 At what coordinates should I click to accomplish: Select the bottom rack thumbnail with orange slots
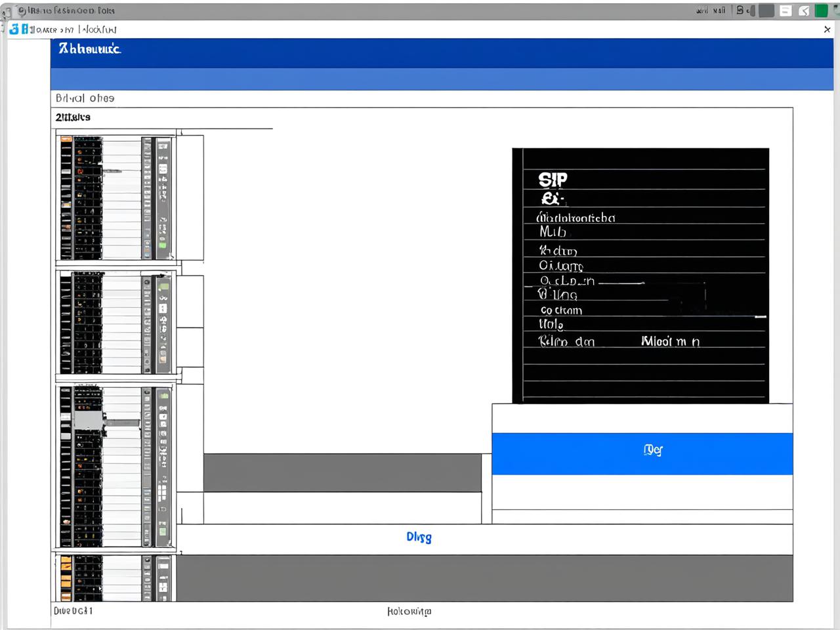click(117, 577)
